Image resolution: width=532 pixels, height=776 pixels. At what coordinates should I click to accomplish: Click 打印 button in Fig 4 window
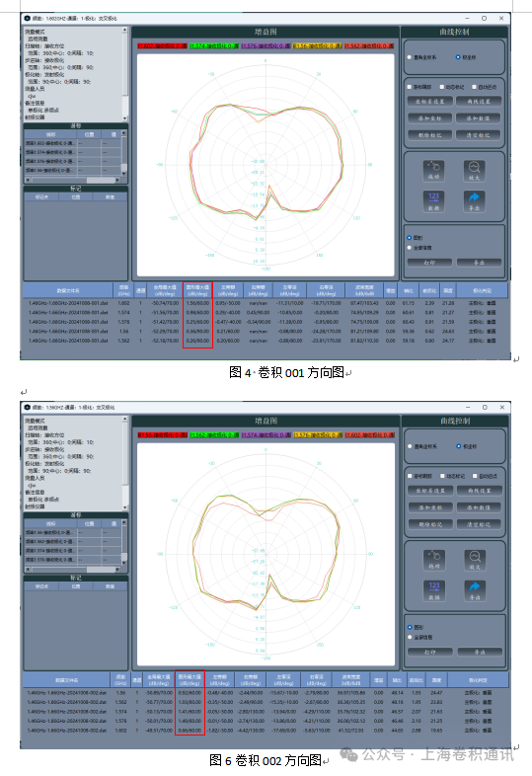click(x=429, y=263)
